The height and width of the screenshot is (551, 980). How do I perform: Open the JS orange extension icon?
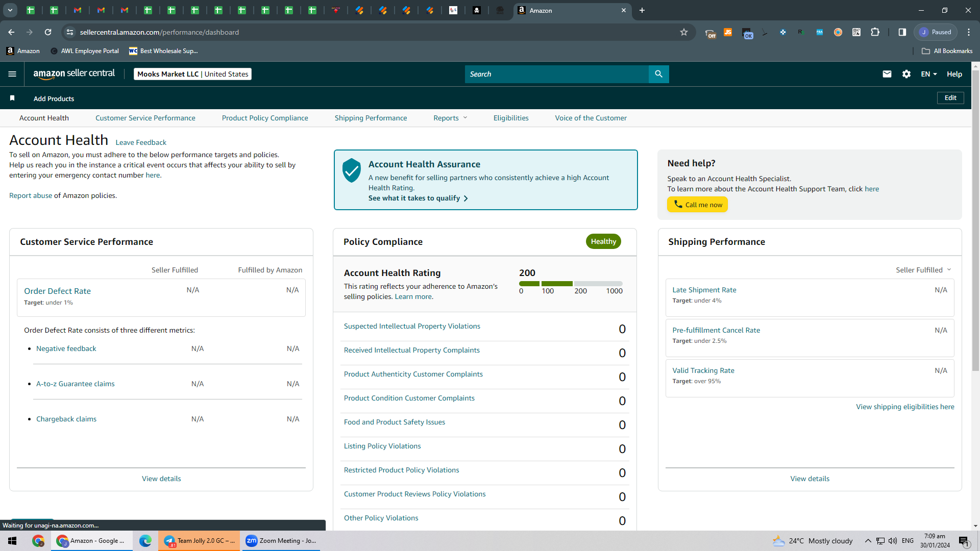pyautogui.click(x=728, y=32)
